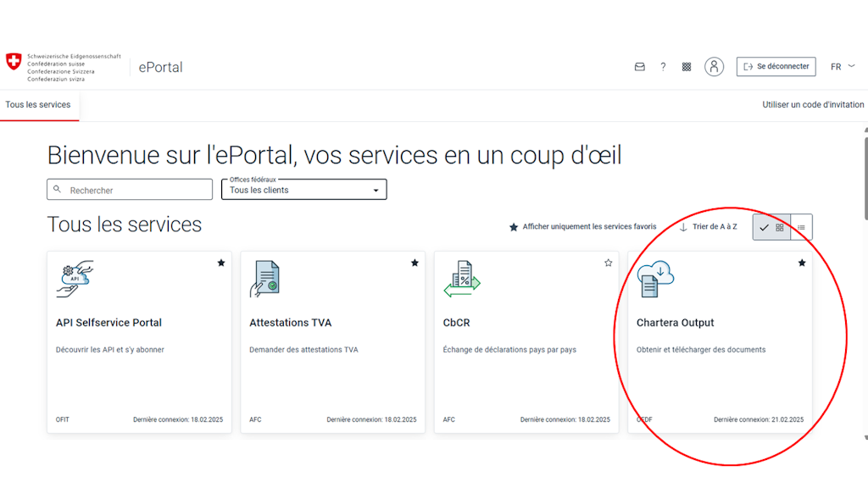Viewport: 868px width, 488px height.
Task: Click the 'Se déconnecter' button
Action: click(776, 66)
